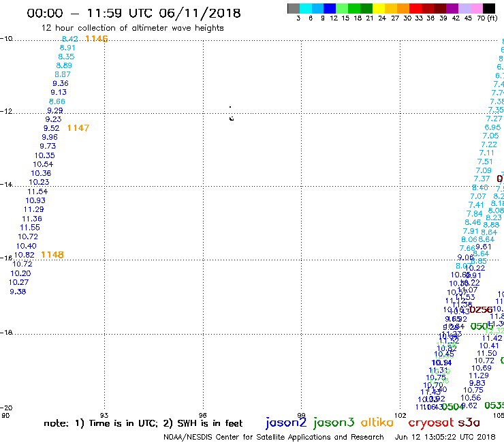The height and width of the screenshot is (443, 504).
Task: Pick the purple 42 ft legend swatch
Action: click(x=452, y=8)
